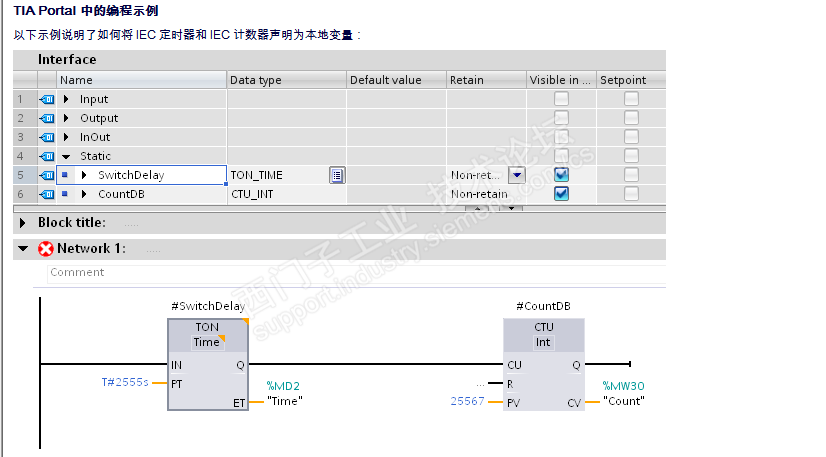Click the Name column header
Viewport: 826px width, 457px height.
coord(141,80)
